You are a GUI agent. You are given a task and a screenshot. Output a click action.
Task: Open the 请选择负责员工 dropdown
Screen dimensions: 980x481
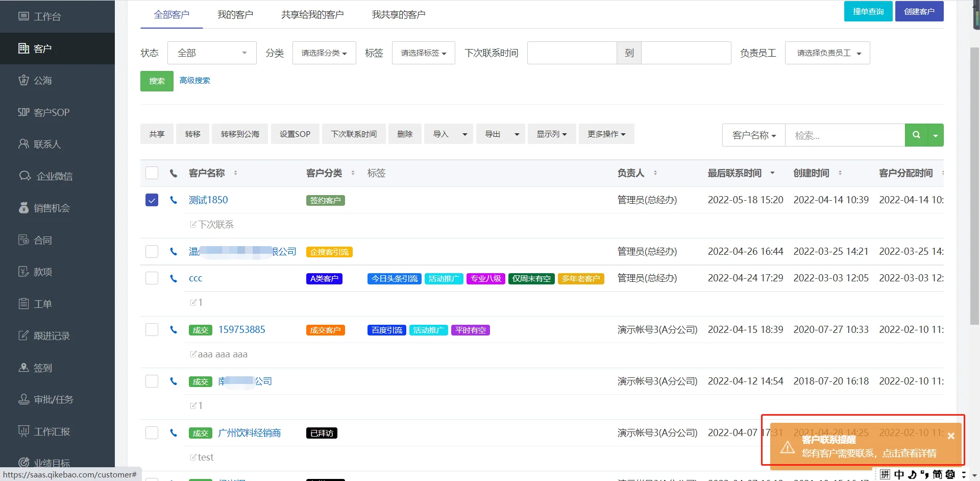pyautogui.click(x=827, y=53)
